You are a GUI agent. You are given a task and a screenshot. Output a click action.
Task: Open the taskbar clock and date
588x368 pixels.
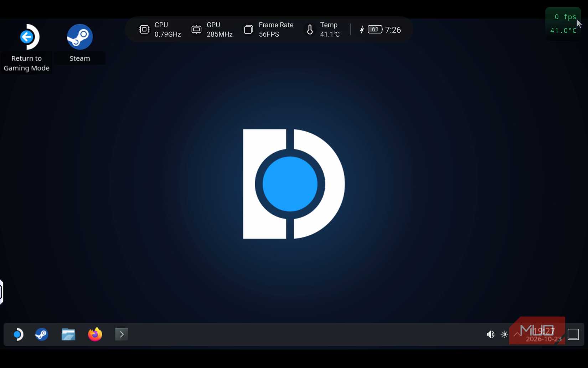click(x=544, y=334)
